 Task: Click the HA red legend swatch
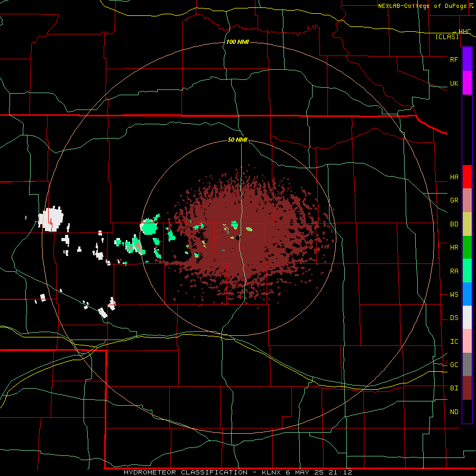click(467, 177)
